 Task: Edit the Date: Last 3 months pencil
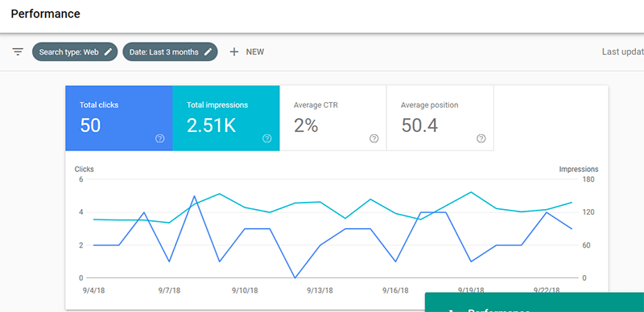[x=208, y=52]
